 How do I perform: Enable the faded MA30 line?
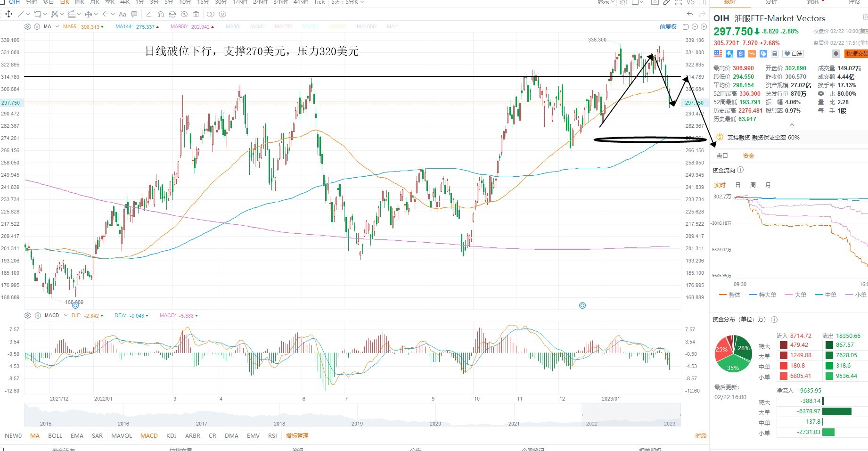point(233,26)
